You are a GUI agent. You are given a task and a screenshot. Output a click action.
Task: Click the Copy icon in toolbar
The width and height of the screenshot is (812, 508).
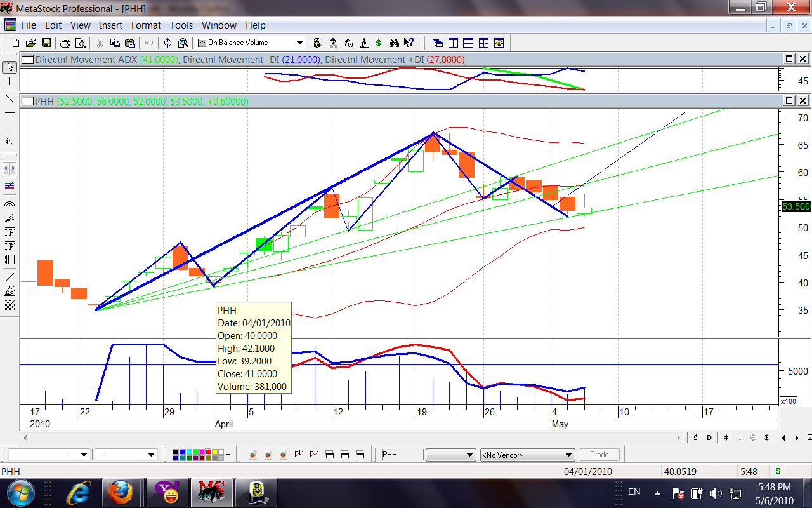[115, 43]
